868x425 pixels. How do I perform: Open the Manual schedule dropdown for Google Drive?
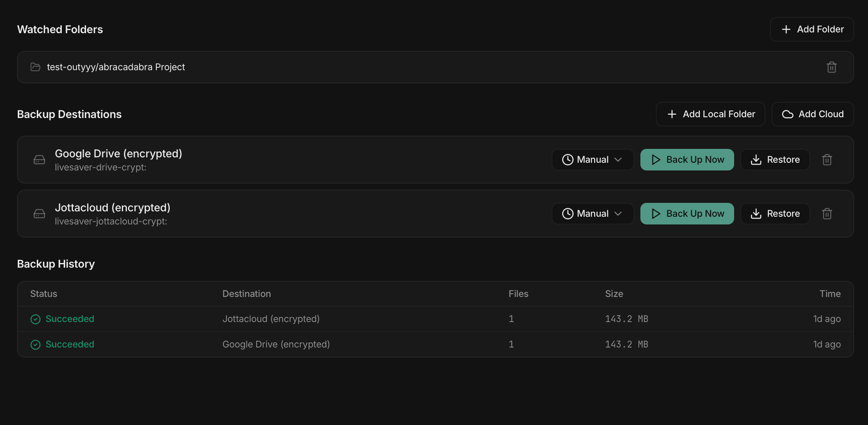pos(593,159)
